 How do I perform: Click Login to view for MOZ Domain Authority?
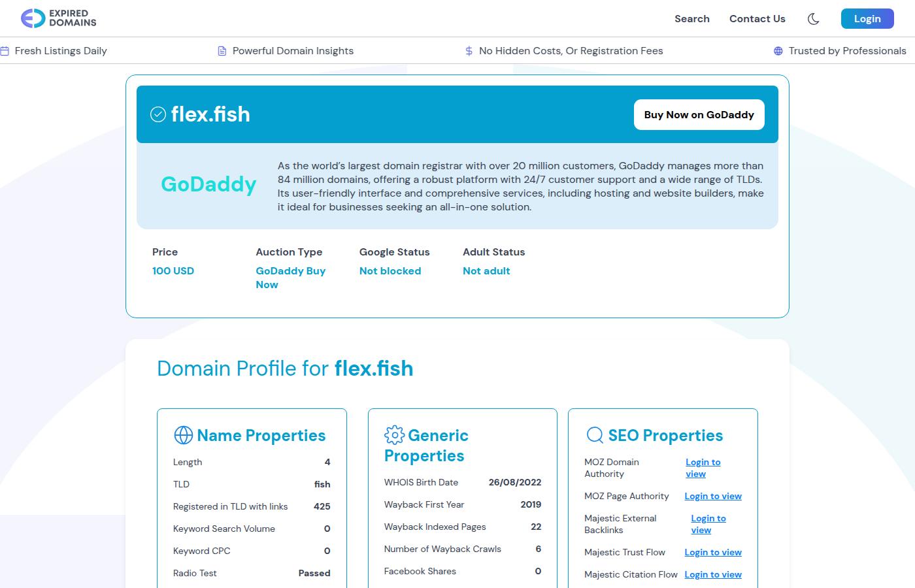703,468
